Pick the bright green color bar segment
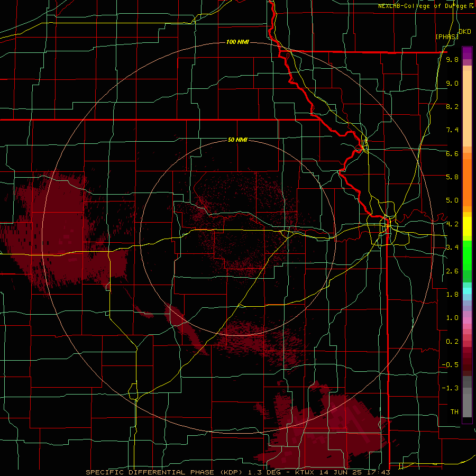The image size is (476, 476). pos(467,255)
